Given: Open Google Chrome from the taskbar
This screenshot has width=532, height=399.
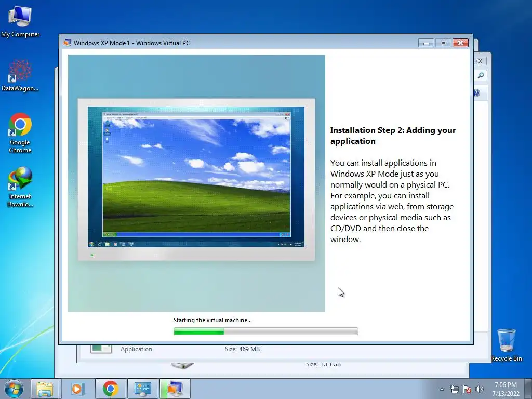Looking at the screenshot, I should 111,389.
